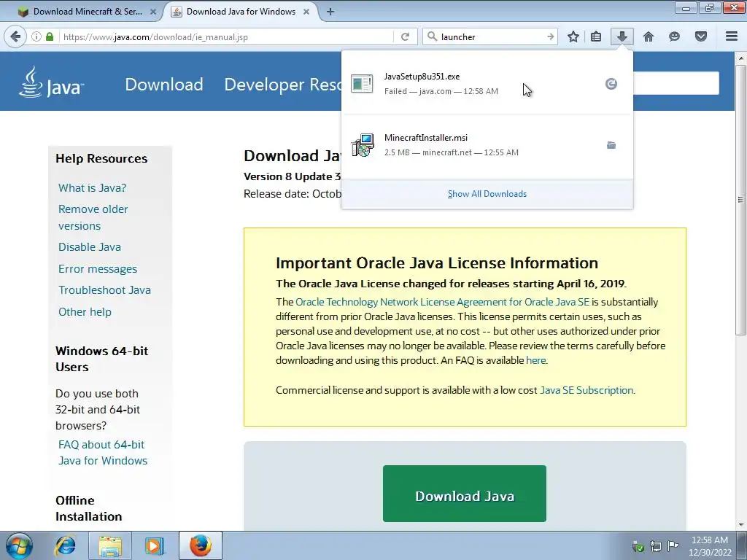The width and height of the screenshot is (747, 560).
Task: Open a new tab with the plus button
Action: coord(330,12)
